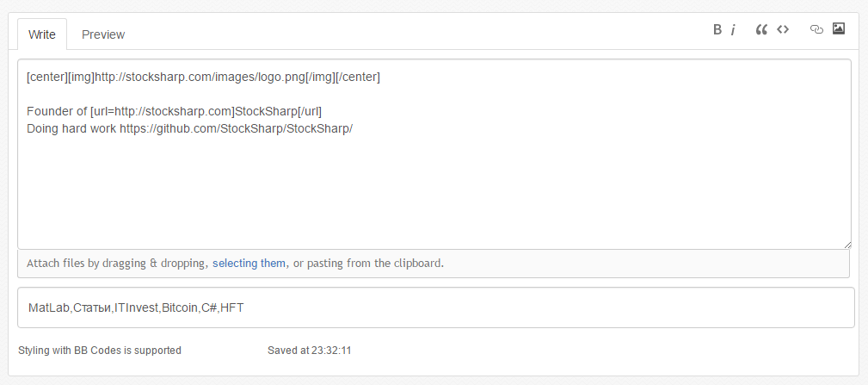Click the text area resize handle

tap(847, 245)
